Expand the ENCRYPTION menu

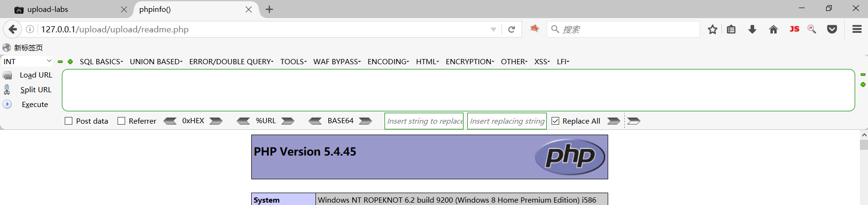470,62
